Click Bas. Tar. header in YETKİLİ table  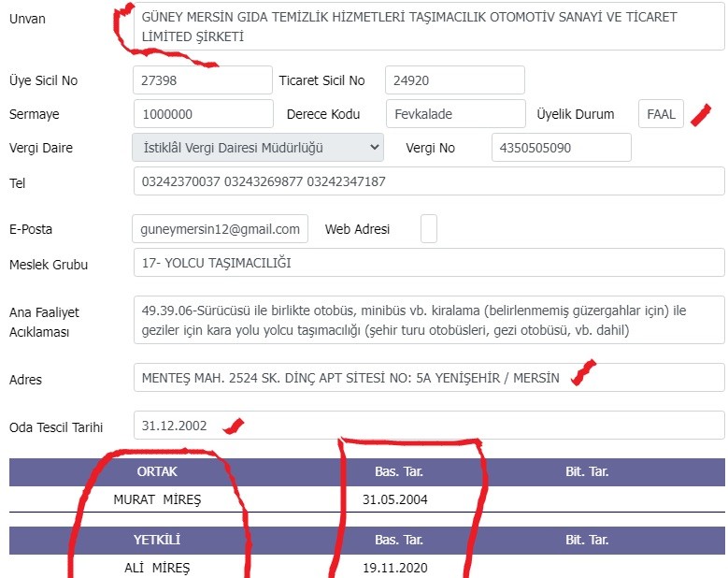399,540
